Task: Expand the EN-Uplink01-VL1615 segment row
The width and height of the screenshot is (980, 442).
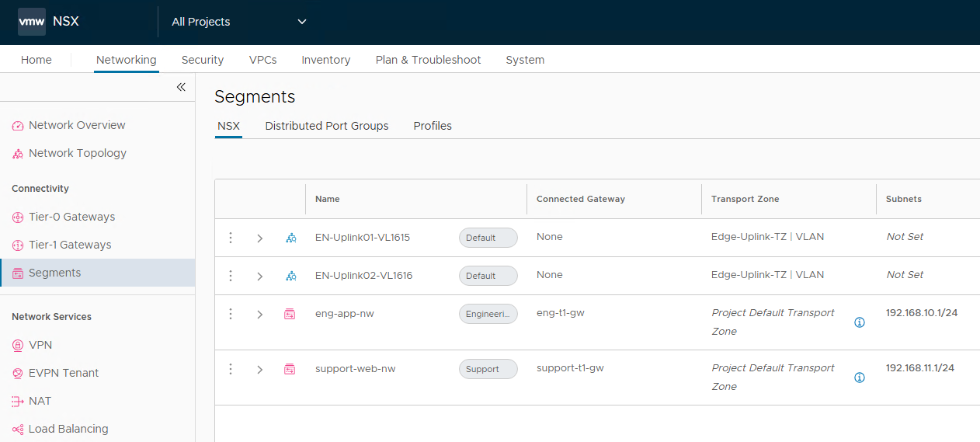Action: (260, 238)
